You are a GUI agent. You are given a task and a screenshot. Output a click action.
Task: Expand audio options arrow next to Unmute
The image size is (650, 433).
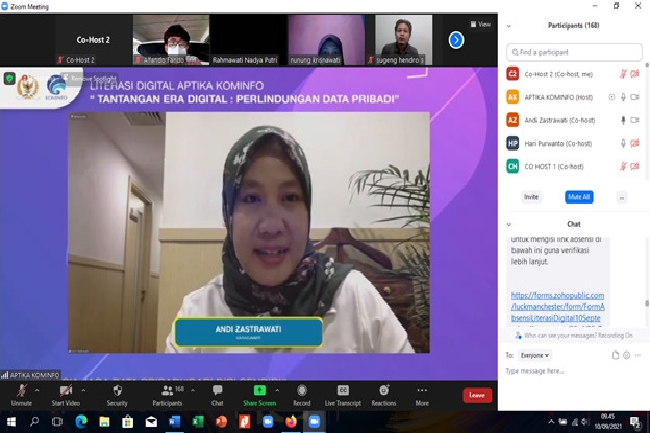[38, 385]
